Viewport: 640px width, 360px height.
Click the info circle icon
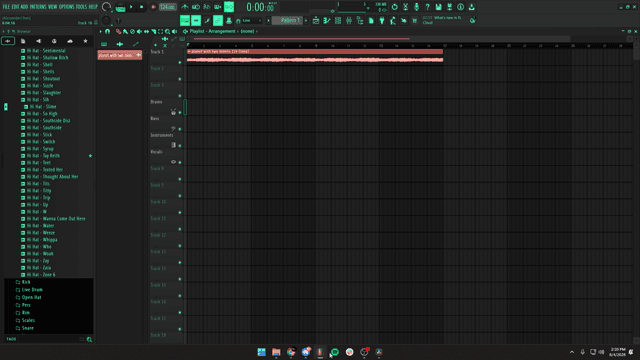click(x=460, y=7)
